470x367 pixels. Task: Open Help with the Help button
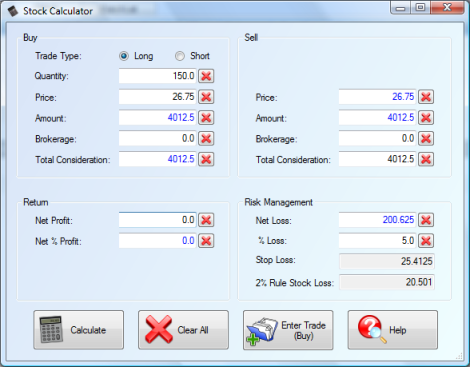393,330
